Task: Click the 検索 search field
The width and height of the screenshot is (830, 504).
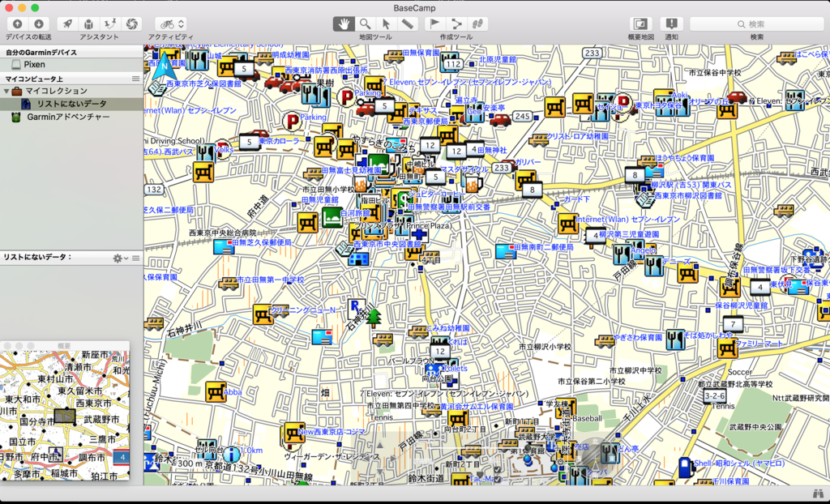Action: click(x=757, y=23)
